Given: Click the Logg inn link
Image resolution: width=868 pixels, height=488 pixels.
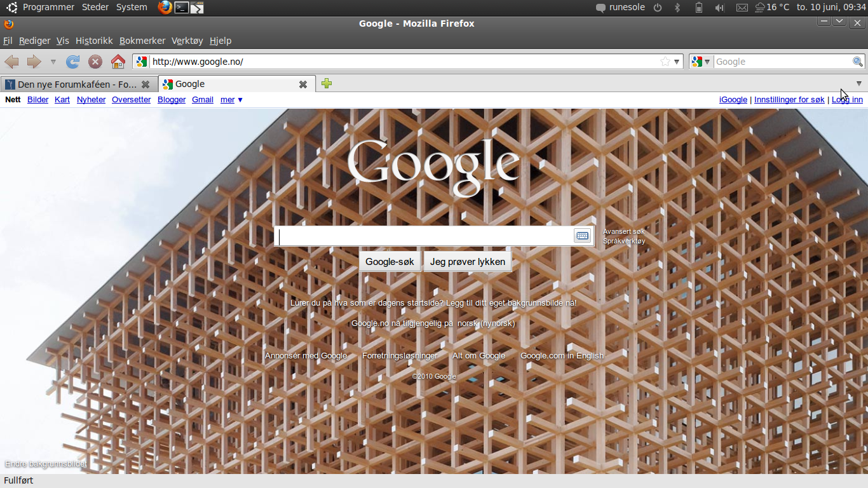Looking at the screenshot, I should (x=847, y=100).
